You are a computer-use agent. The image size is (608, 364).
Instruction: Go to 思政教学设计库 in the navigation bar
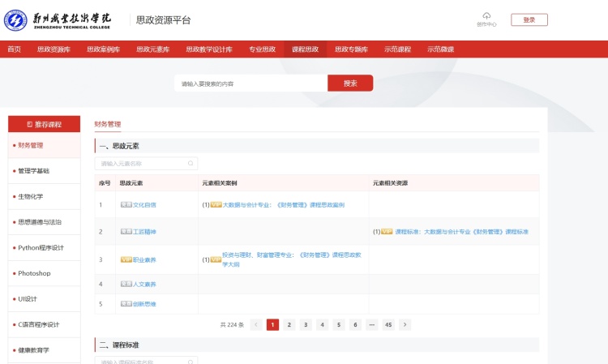click(209, 49)
